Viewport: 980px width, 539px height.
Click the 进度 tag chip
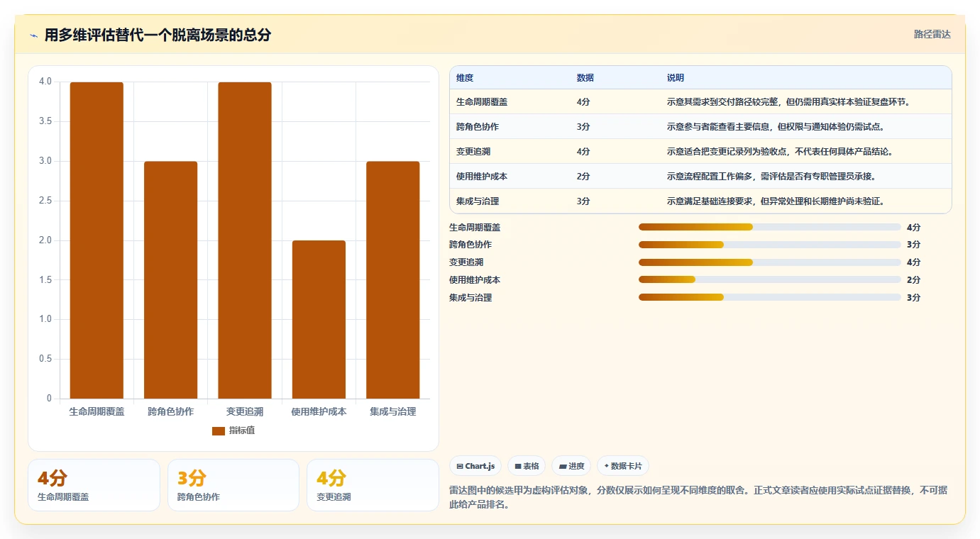(571, 466)
